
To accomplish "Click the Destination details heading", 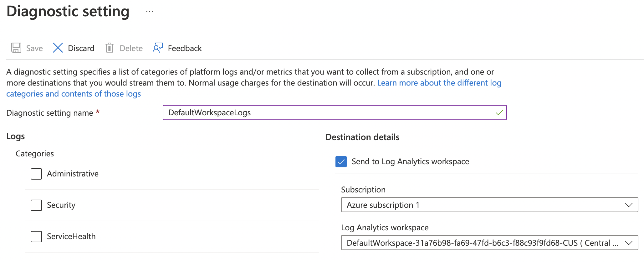I will tap(362, 137).
